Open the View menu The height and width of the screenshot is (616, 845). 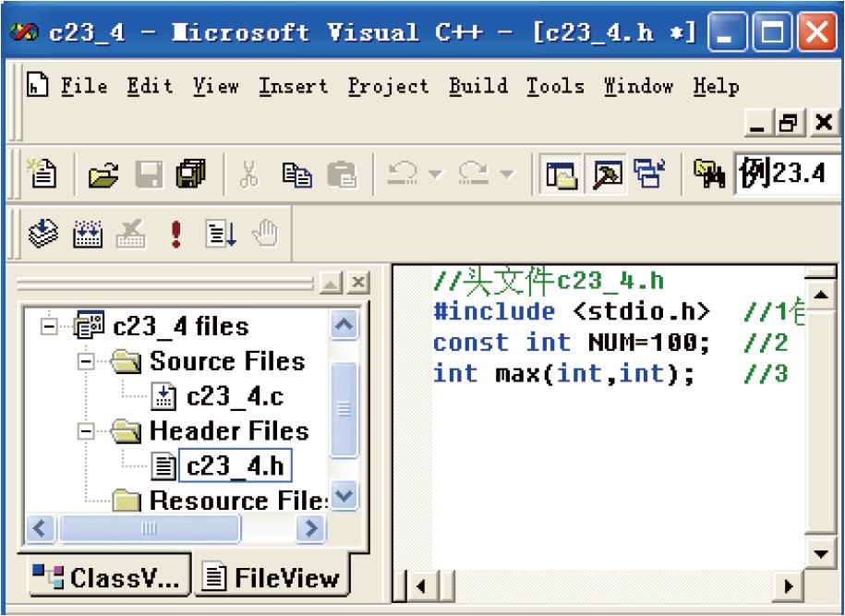216,86
